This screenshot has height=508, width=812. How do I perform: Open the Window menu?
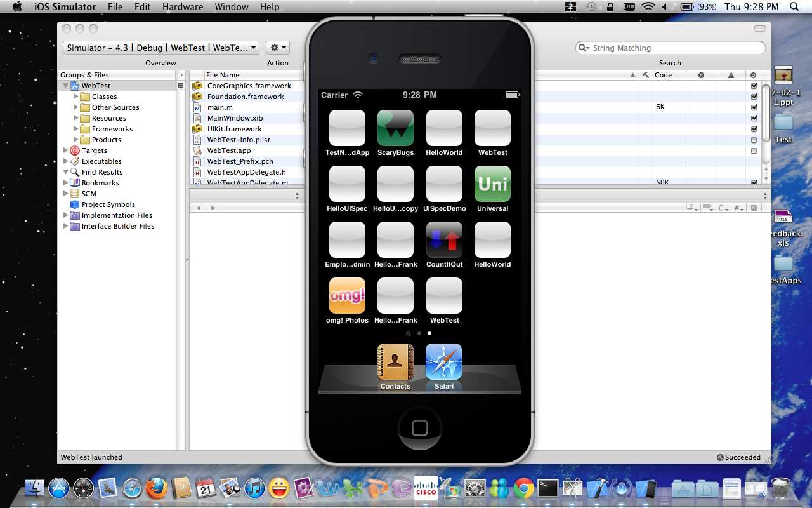[x=231, y=7]
